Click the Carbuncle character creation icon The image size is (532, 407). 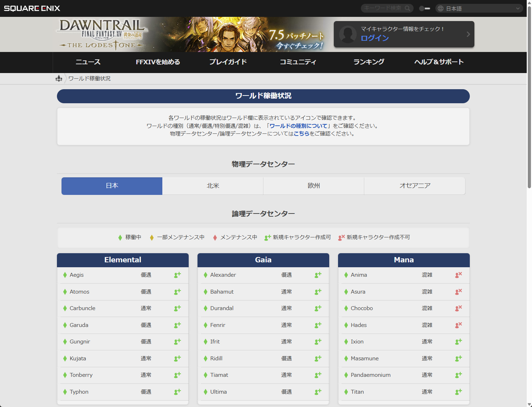(x=177, y=308)
